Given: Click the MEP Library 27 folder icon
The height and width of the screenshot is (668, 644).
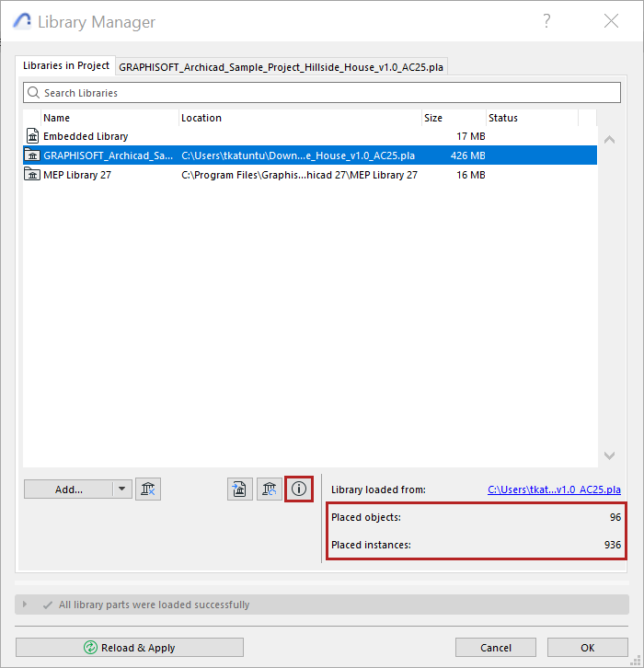Looking at the screenshot, I should tap(32, 174).
